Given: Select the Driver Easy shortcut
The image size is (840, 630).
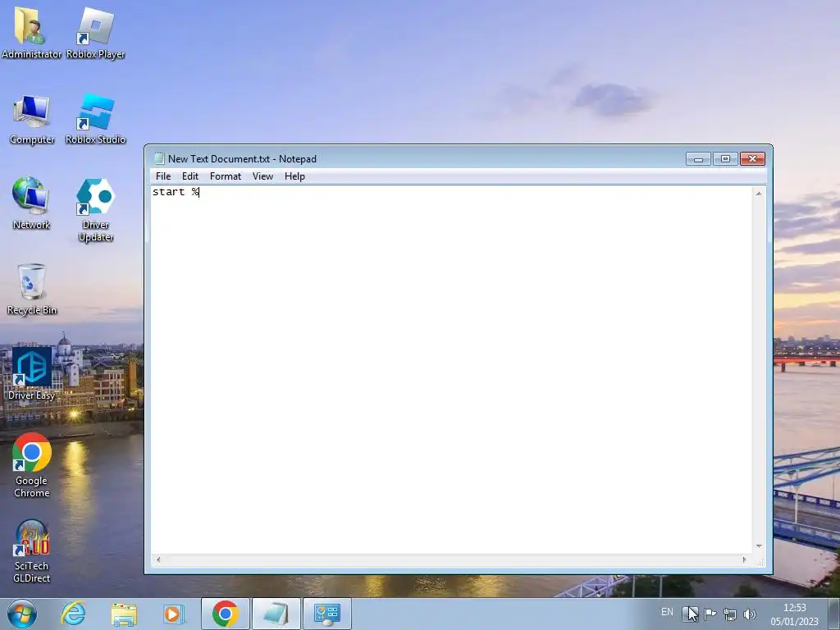Looking at the screenshot, I should click(32, 374).
